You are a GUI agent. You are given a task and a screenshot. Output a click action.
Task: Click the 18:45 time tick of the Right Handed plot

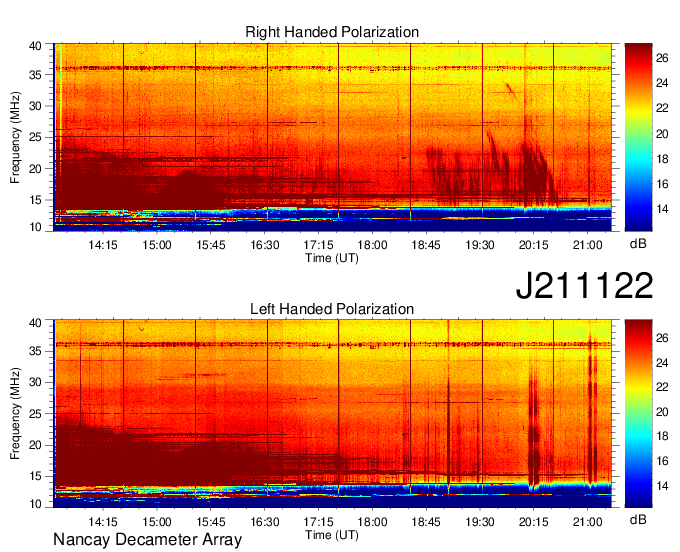click(x=426, y=245)
